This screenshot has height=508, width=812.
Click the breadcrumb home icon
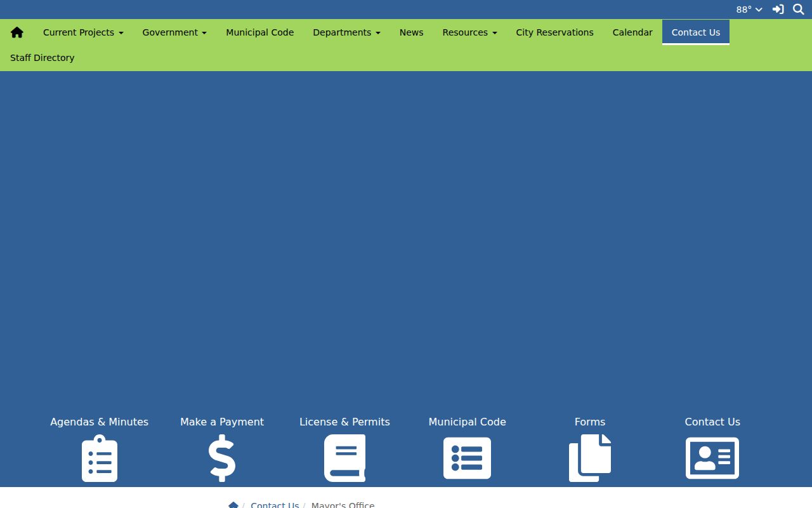point(233,505)
